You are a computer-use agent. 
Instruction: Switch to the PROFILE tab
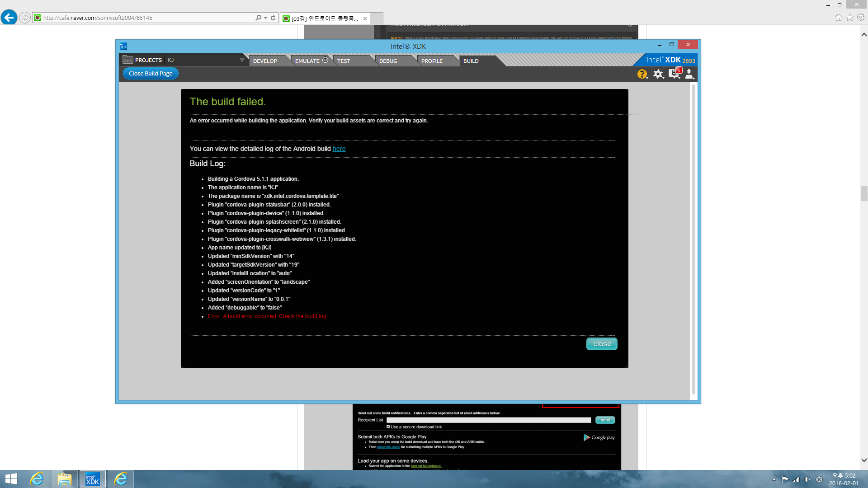432,61
